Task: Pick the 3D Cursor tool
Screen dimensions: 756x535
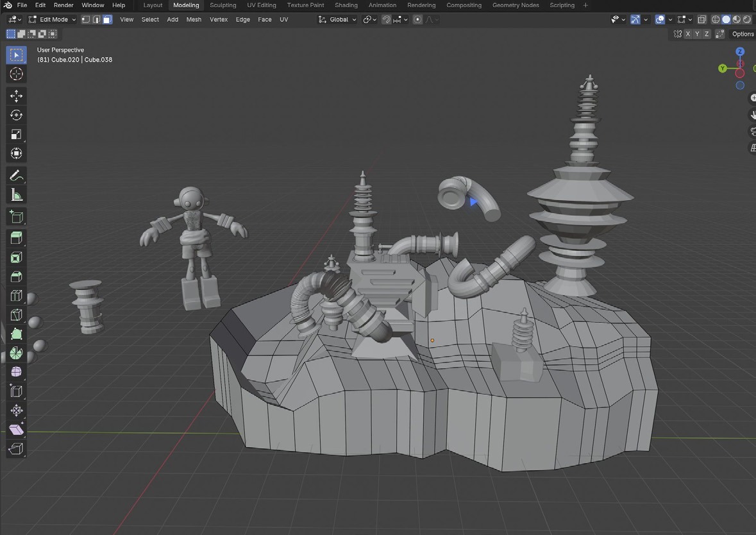Action: click(x=16, y=74)
